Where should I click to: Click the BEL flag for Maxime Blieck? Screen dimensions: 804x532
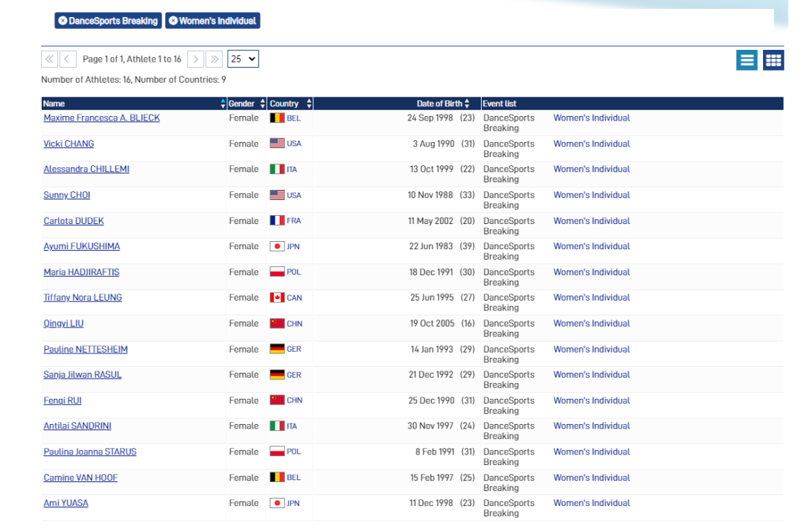(x=277, y=118)
